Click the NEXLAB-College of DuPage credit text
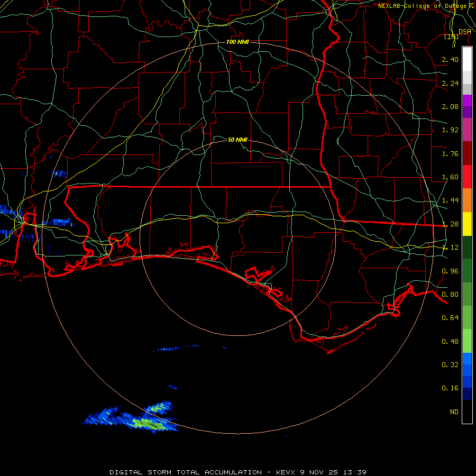Image resolution: width=476 pixels, height=476 pixels. (424, 6)
